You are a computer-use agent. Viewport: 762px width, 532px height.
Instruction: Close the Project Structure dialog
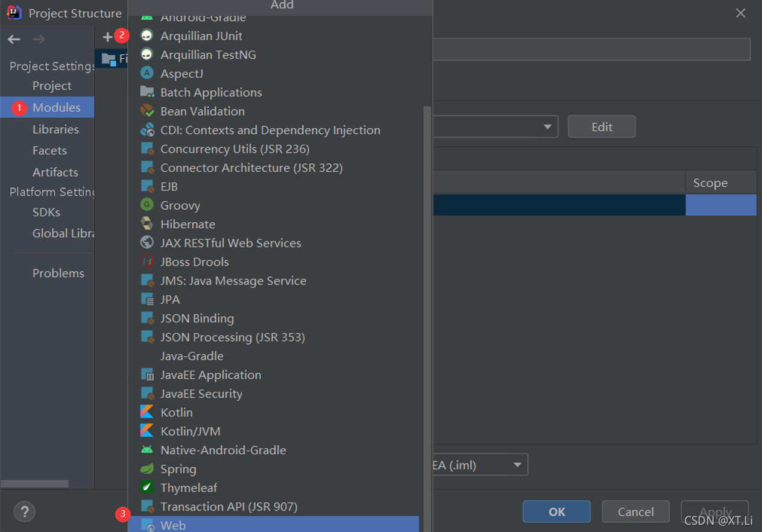point(741,13)
